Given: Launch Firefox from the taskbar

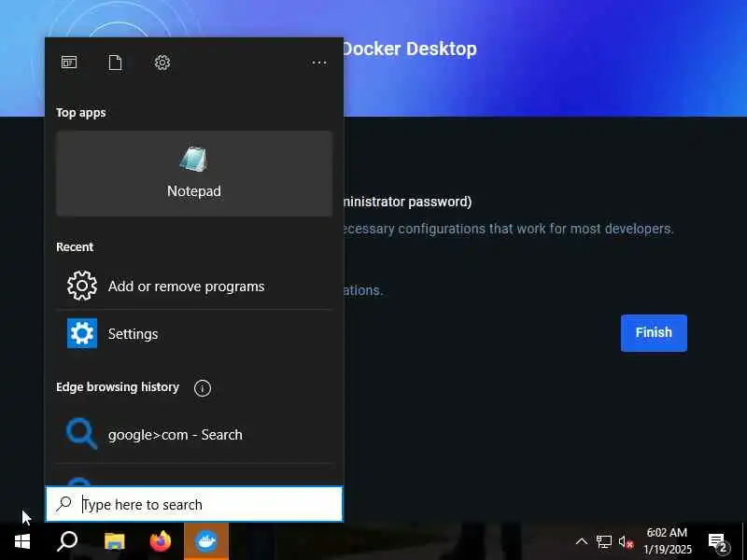Looking at the screenshot, I should 161,541.
